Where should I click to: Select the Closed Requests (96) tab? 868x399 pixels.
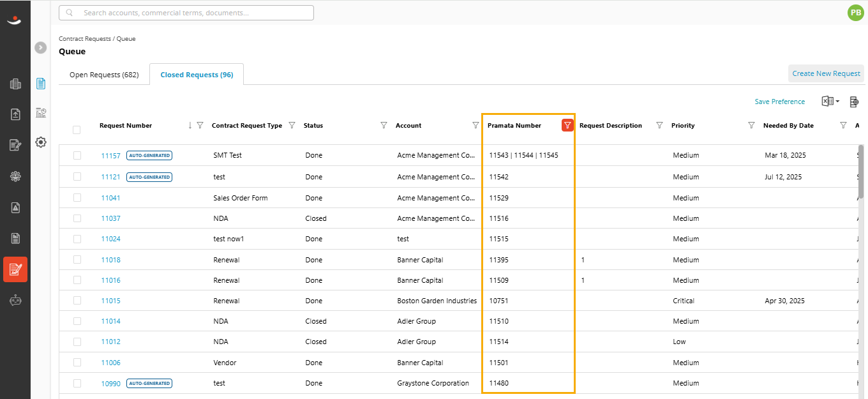coord(197,75)
